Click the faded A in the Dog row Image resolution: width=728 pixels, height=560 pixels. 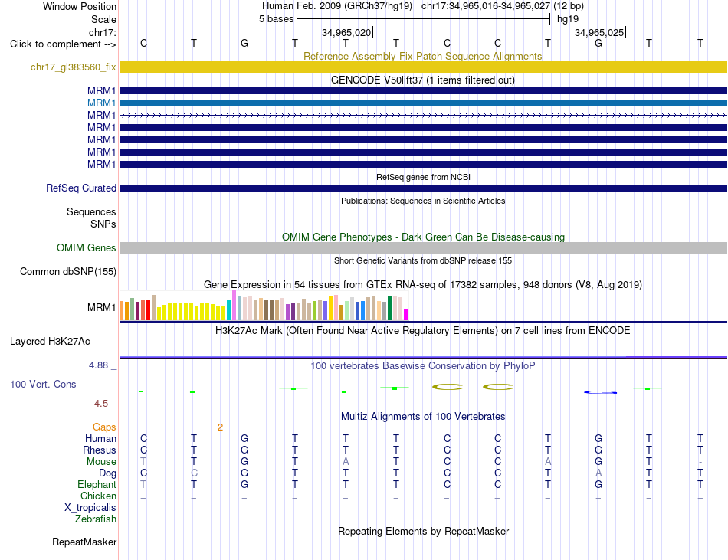point(598,473)
